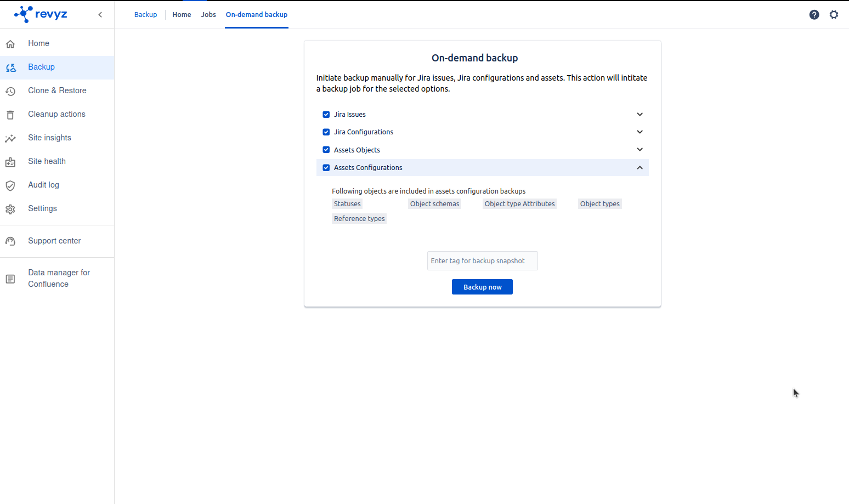Collapse sidebar with the chevron arrow
Viewport: 849px width, 504px height.
coord(100,15)
